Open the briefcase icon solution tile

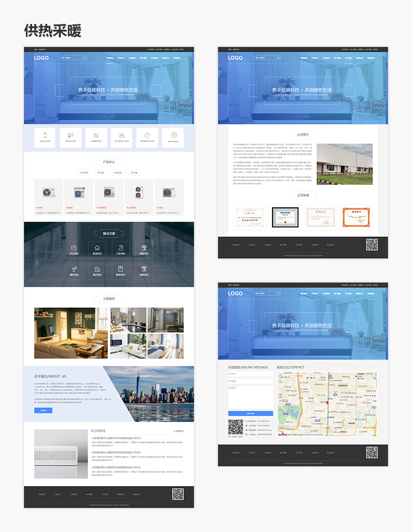(x=74, y=250)
